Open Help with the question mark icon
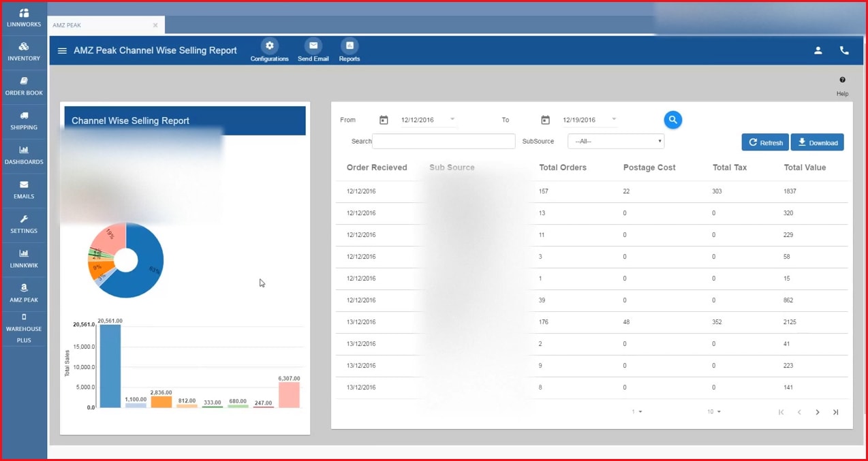This screenshot has height=461, width=868. (x=843, y=80)
